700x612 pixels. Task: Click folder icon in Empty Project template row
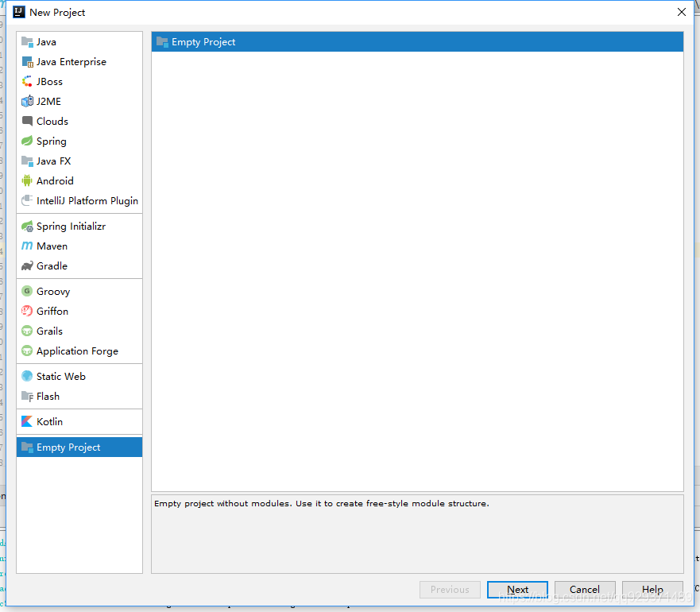(x=162, y=42)
